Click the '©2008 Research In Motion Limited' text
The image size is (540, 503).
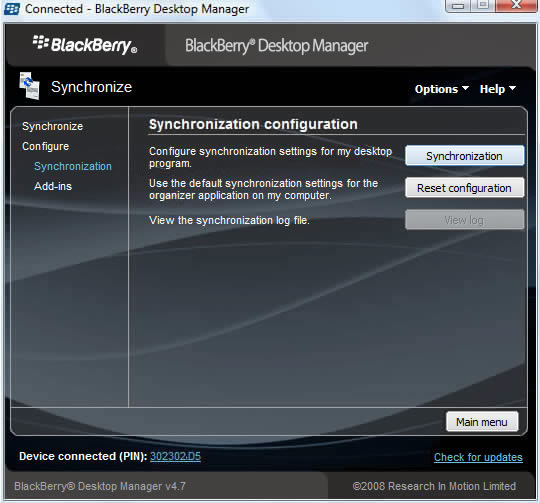click(x=434, y=486)
